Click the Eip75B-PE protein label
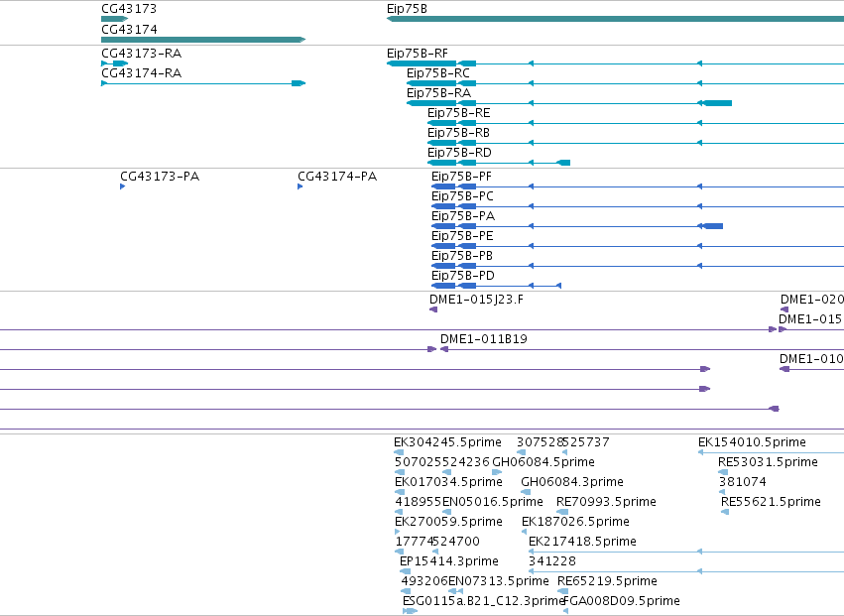The width and height of the screenshot is (844, 616). click(x=462, y=236)
